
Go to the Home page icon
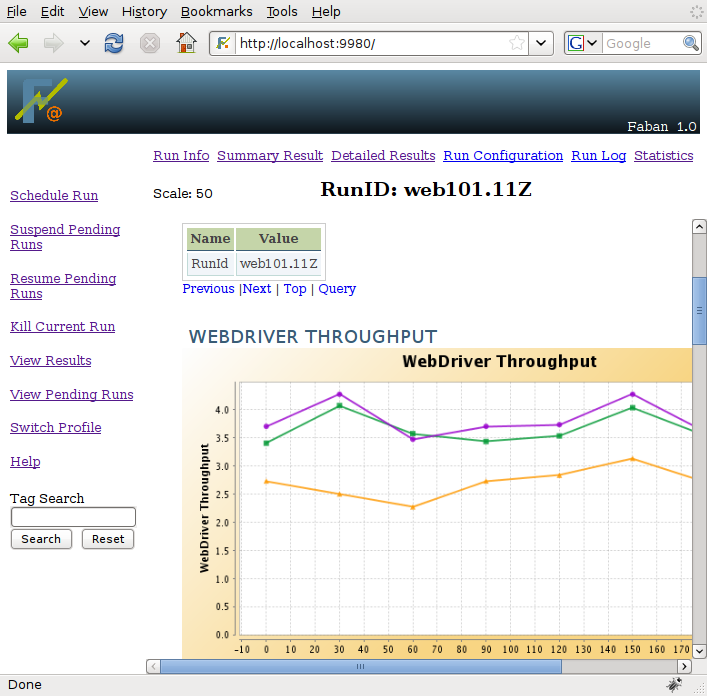pos(185,43)
